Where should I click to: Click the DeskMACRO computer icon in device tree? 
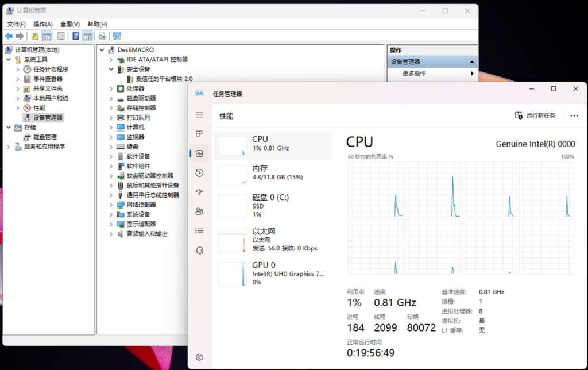[111, 50]
